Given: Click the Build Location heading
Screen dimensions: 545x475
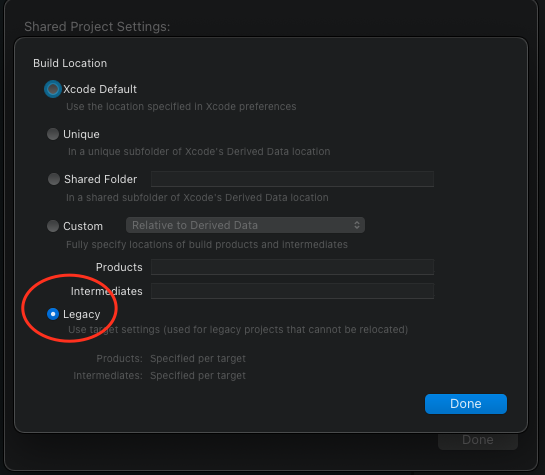Looking at the screenshot, I should [70, 63].
